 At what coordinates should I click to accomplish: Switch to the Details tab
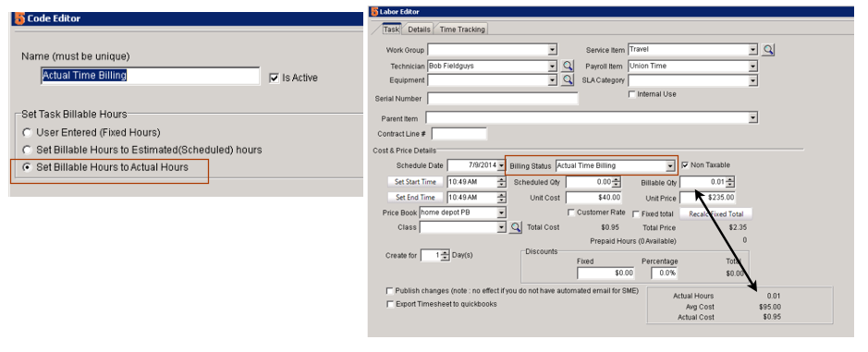point(419,30)
